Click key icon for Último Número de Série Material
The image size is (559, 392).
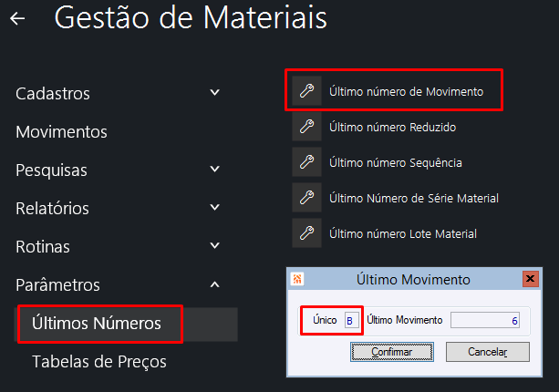click(306, 198)
